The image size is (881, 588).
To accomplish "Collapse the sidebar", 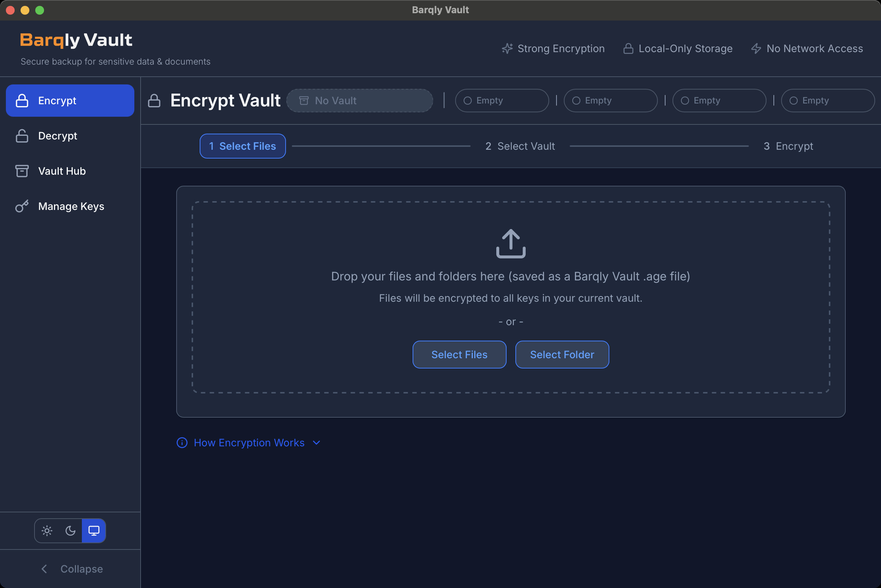I will pyautogui.click(x=71, y=569).
